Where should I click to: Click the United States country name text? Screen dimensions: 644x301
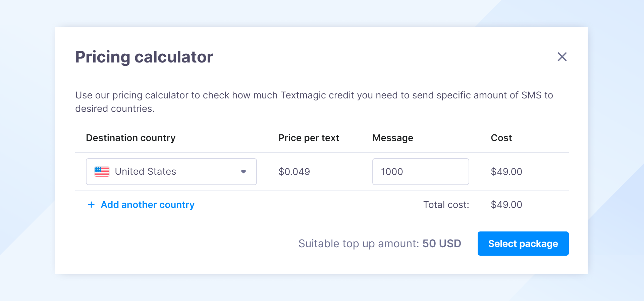click(145, 171)
